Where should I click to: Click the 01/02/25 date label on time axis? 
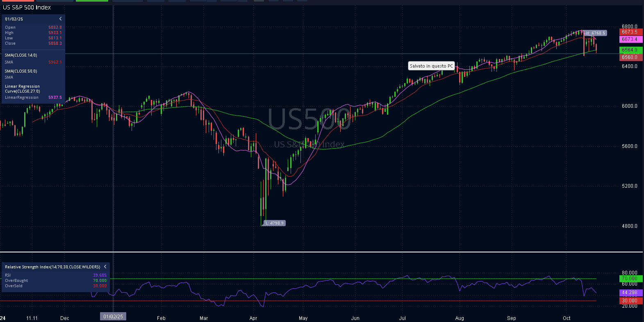(113, 317)
